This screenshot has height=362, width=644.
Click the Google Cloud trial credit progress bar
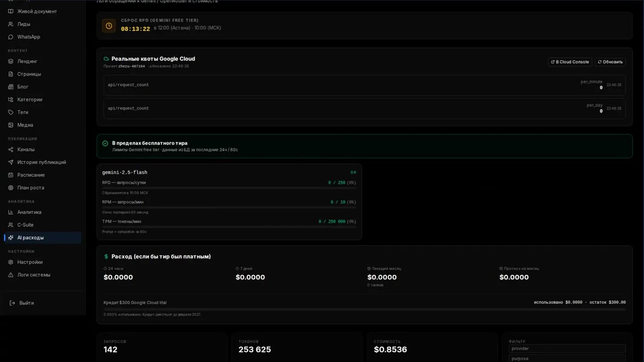[x=364, y=309]
